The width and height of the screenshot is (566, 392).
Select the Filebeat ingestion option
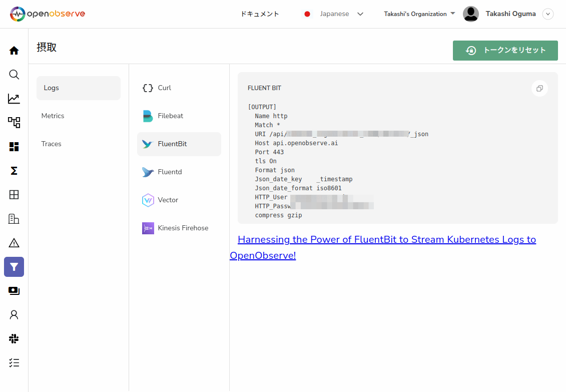coord(179,116)
